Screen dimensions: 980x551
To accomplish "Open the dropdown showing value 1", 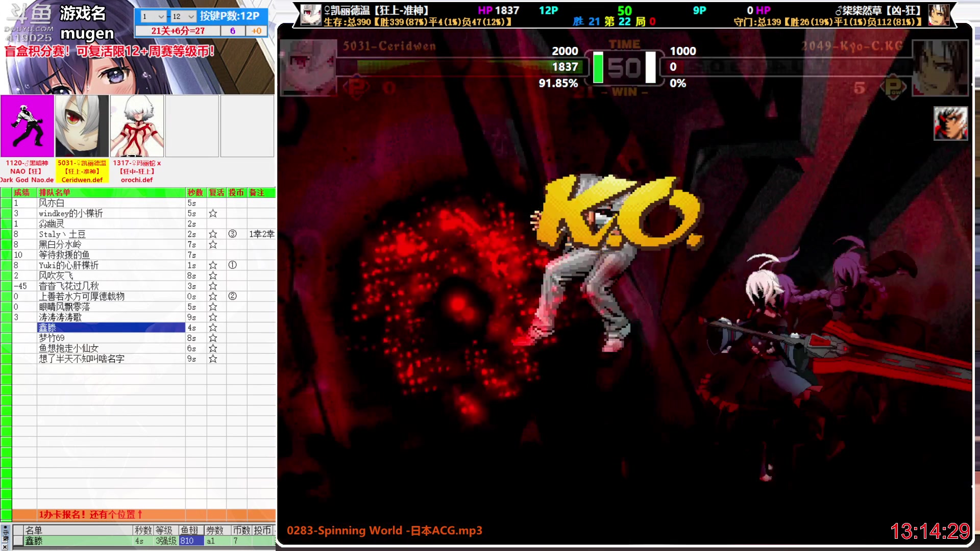I will tap(153, 16).
